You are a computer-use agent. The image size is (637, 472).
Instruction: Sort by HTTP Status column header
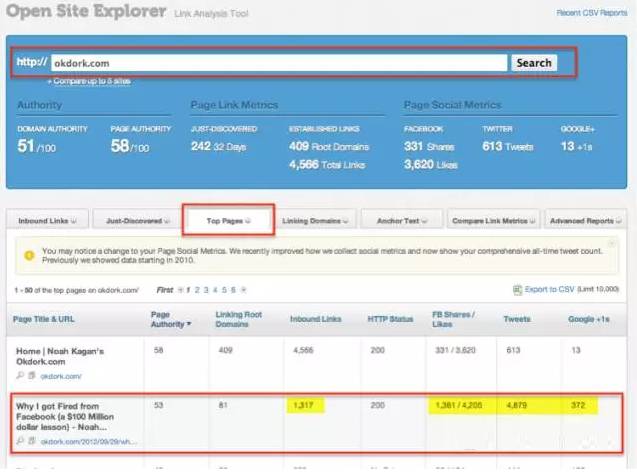click(390, 319)
